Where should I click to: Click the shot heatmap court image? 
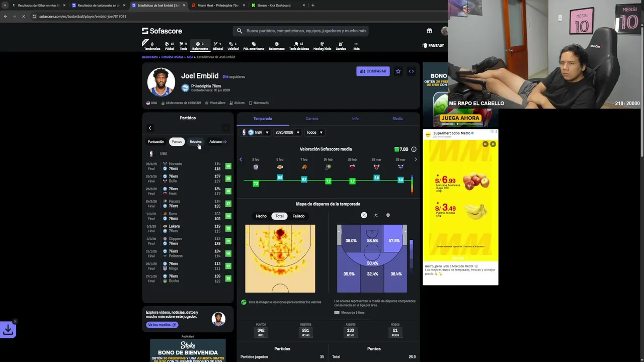tap(280, 259)
